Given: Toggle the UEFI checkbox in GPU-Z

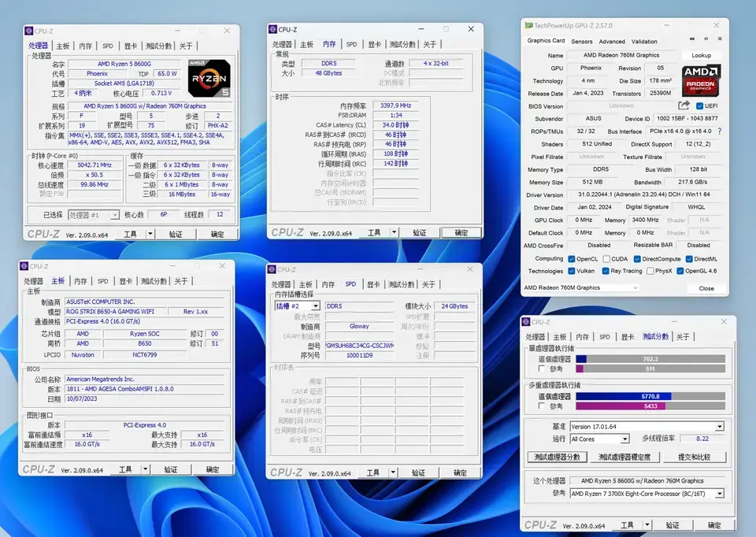Looking at the screenshot, I should tap(699, 106).
